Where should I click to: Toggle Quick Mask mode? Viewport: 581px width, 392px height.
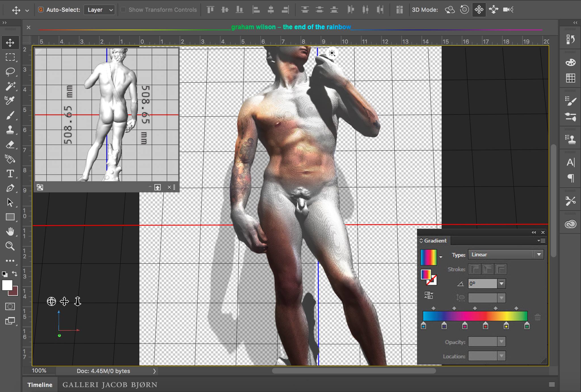pos(10,306)
